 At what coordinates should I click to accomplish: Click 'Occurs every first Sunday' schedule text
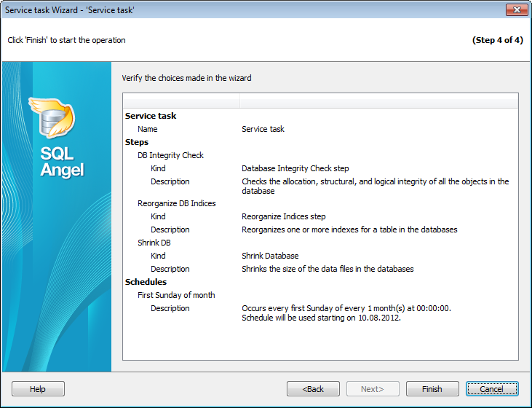pos(346,313)
